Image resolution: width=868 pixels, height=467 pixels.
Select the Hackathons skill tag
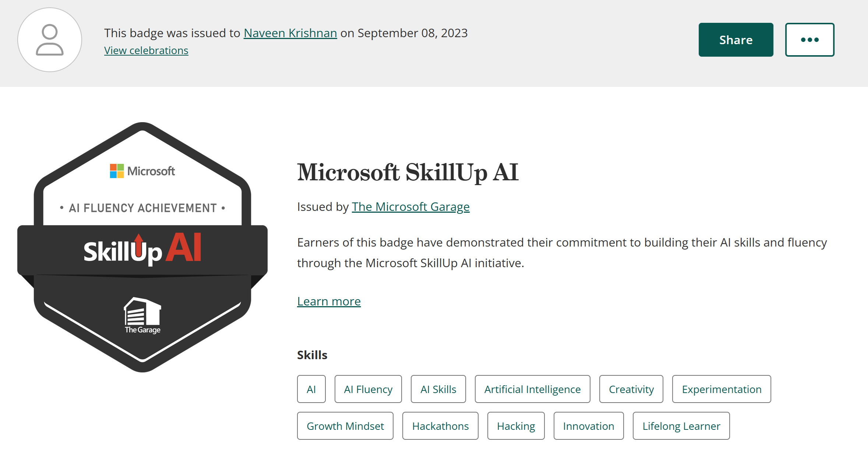point(440,426)
